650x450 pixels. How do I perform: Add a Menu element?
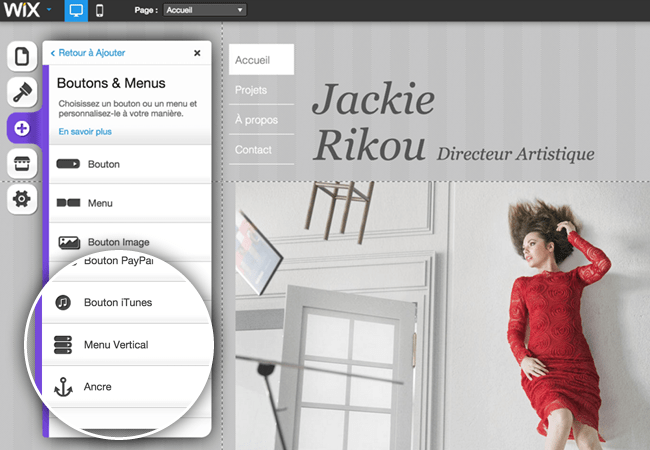[130, 203]
